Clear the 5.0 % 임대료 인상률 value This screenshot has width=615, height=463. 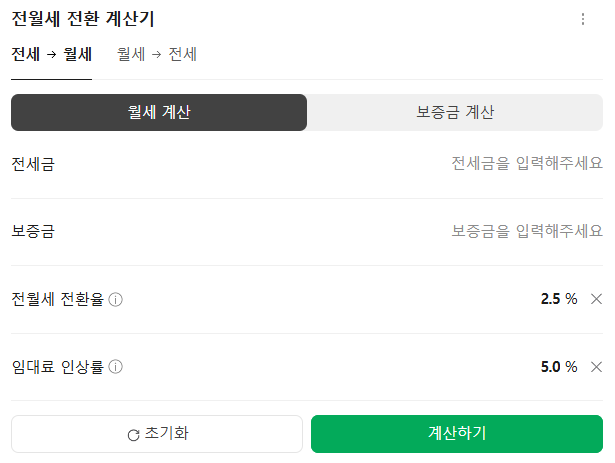point(596,367)
